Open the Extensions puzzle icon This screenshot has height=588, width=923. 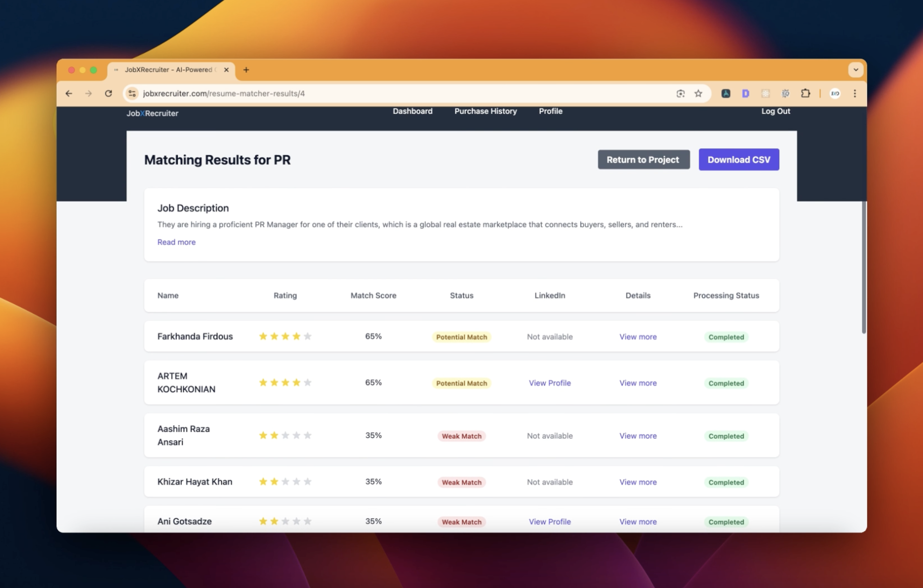(805, 93)
